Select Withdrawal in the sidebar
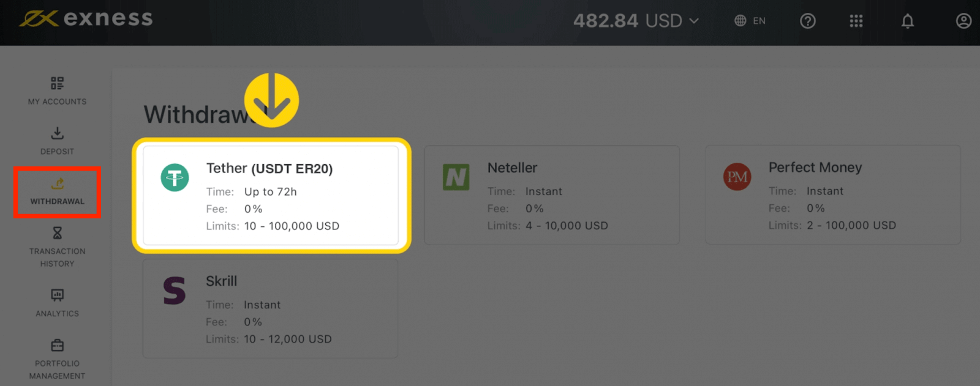 coord(58,191)
